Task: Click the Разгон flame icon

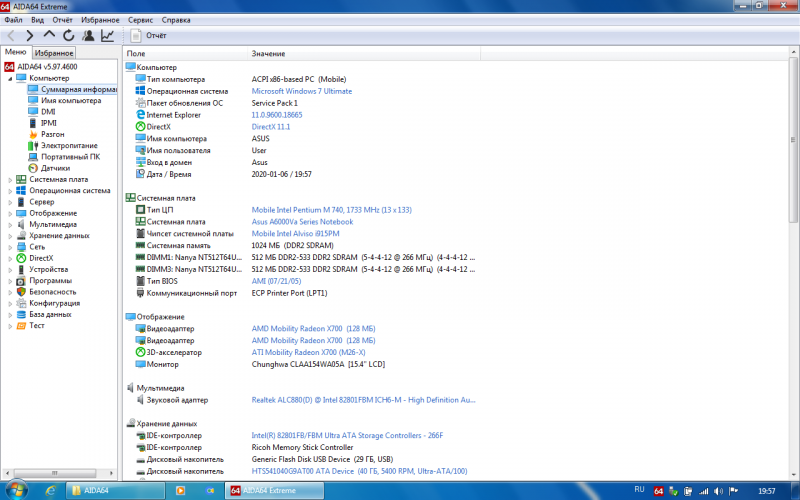Action: 33,134
